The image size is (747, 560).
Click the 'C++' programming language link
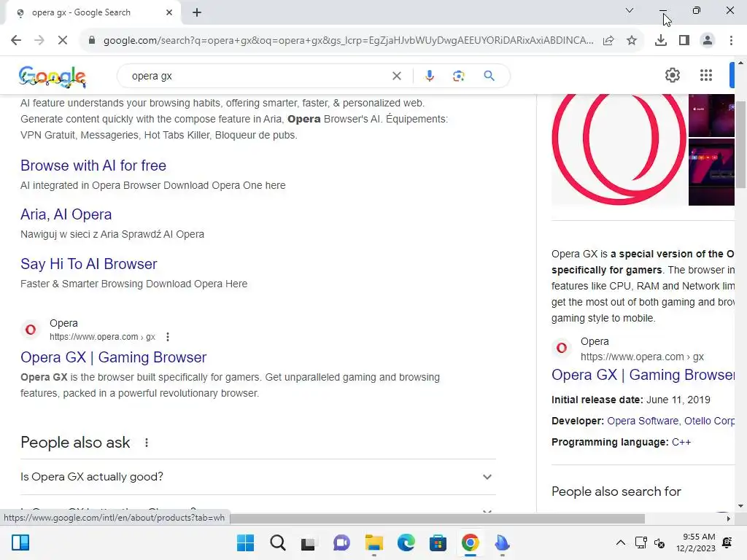pyautogui.click(x=681, y=442)
